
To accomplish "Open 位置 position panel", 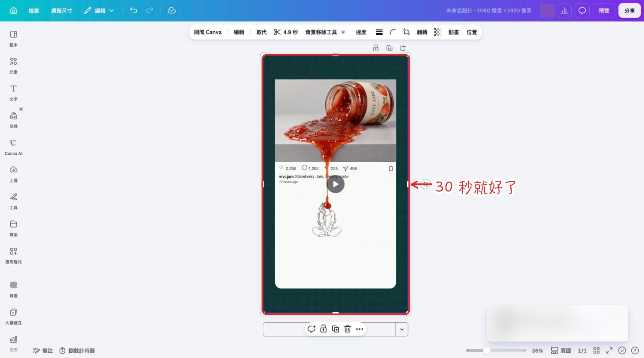I will [x=472, y=32].
